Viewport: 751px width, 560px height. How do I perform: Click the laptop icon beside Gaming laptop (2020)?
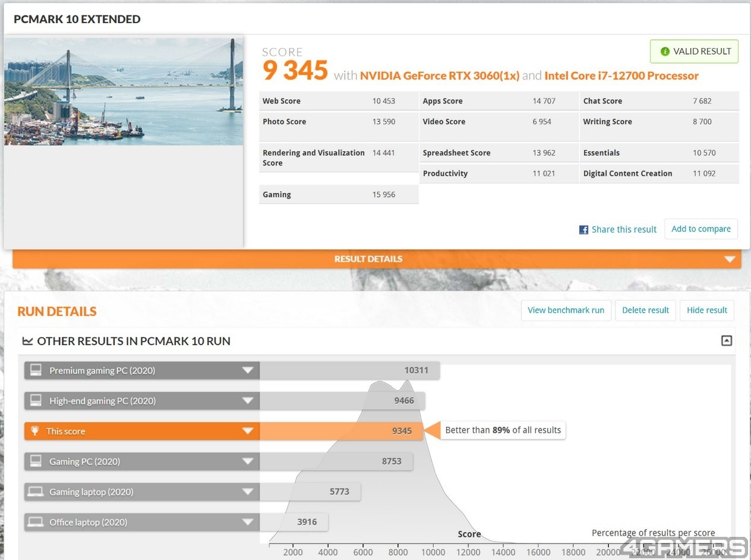point(36,492)
